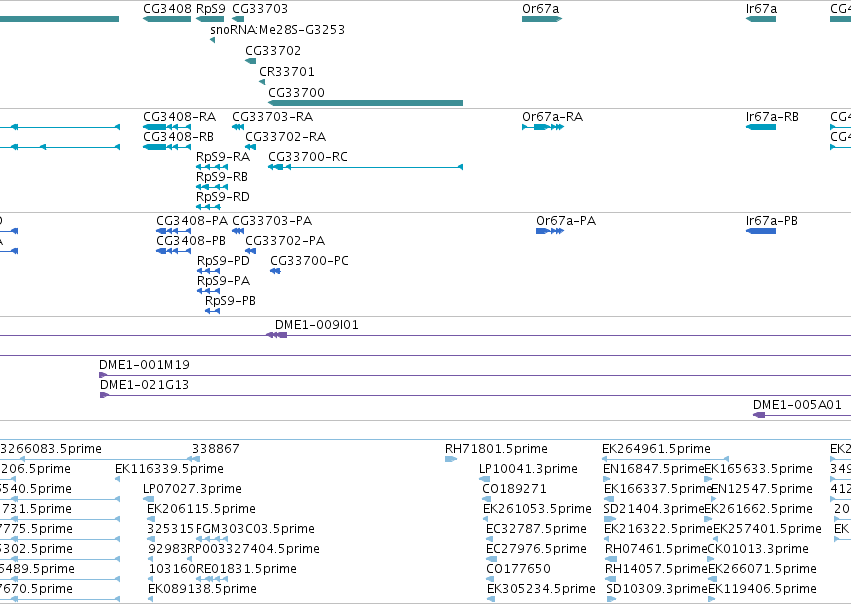
Task: Select the Or67a gene arrow glyph
Action: click(542, 19)
